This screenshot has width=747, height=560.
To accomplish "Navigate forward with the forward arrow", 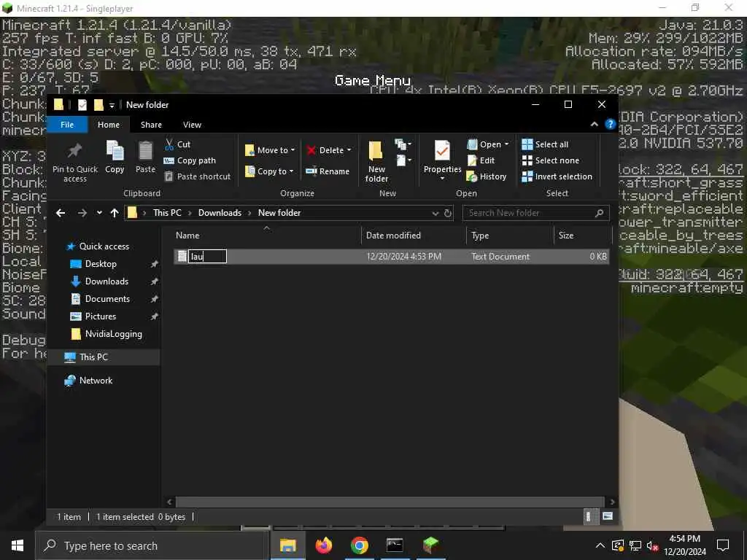I will 82,213.
